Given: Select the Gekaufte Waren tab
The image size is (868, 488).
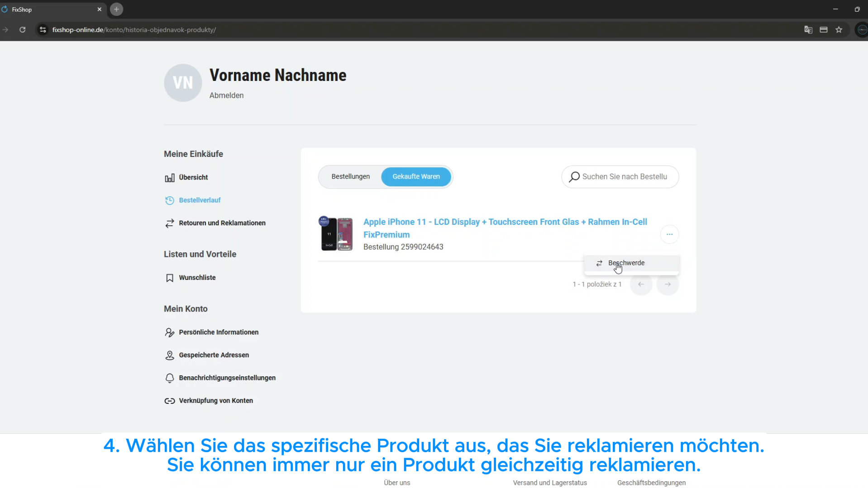Looking at the screenshot, I should 415,176.
